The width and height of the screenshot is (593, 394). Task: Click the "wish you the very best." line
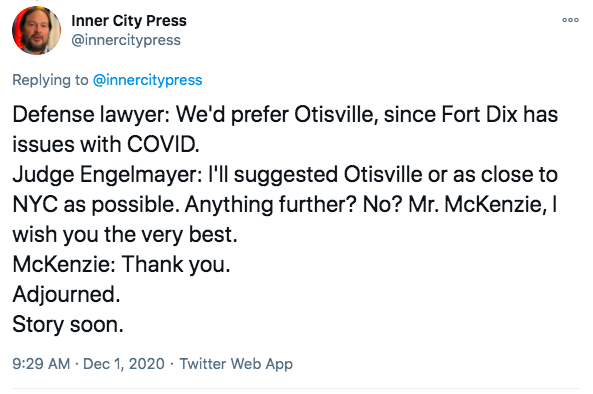coord(125,234)
